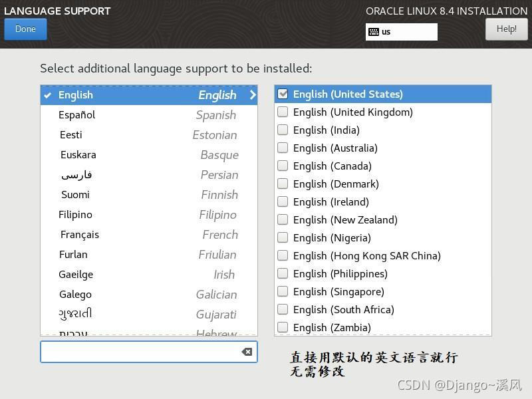This screenshot has height=399, width=532.
Task: Choose Français French language row
Action: [x=148, y=235]
